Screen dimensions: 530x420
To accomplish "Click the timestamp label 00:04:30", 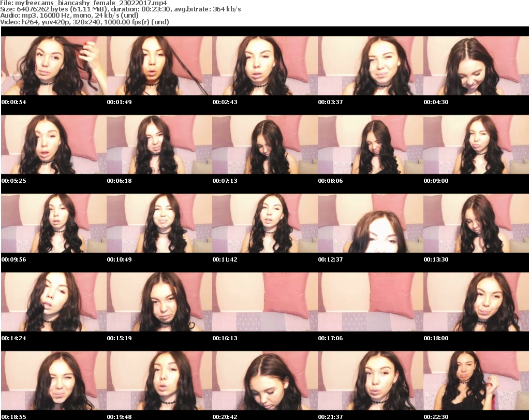I will (x=436, y=102).
